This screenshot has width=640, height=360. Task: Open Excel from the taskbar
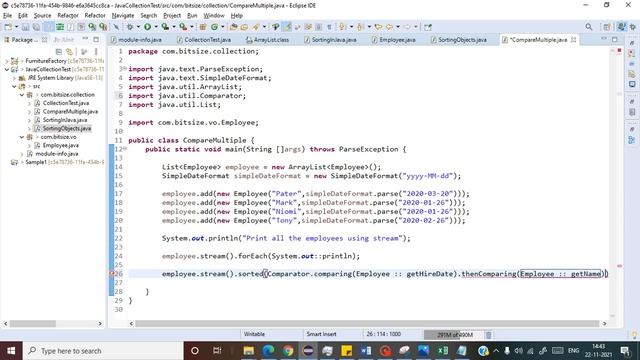pyautogui.click(x=442, y=351)
